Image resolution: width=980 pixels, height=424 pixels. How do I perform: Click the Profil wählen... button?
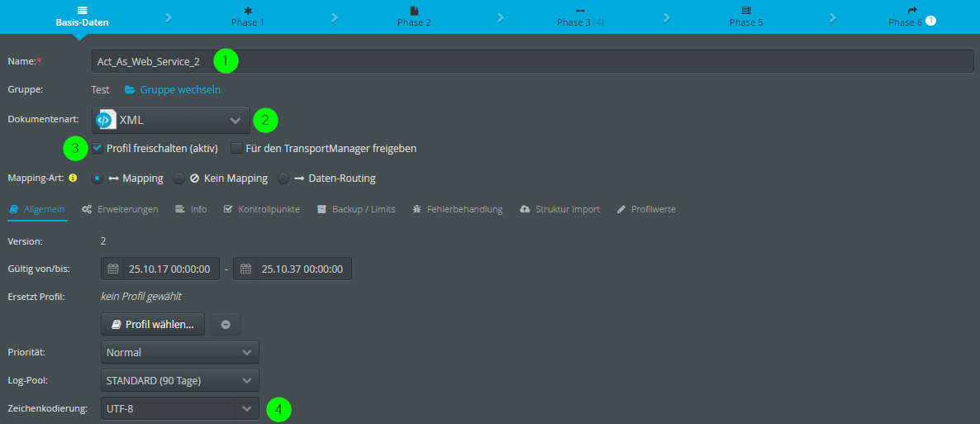153,325
